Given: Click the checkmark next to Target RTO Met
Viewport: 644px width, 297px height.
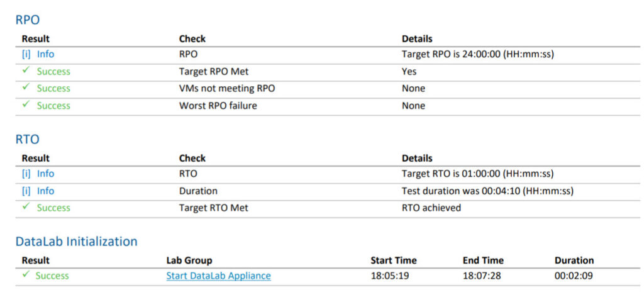Looking at the screenshot, I should pos(26,208).
